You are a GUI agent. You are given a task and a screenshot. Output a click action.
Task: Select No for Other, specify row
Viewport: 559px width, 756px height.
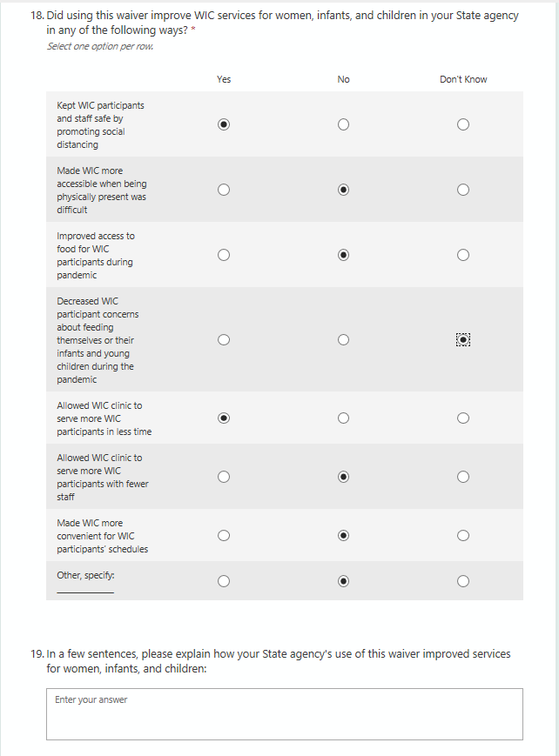[x=343, y=581]
